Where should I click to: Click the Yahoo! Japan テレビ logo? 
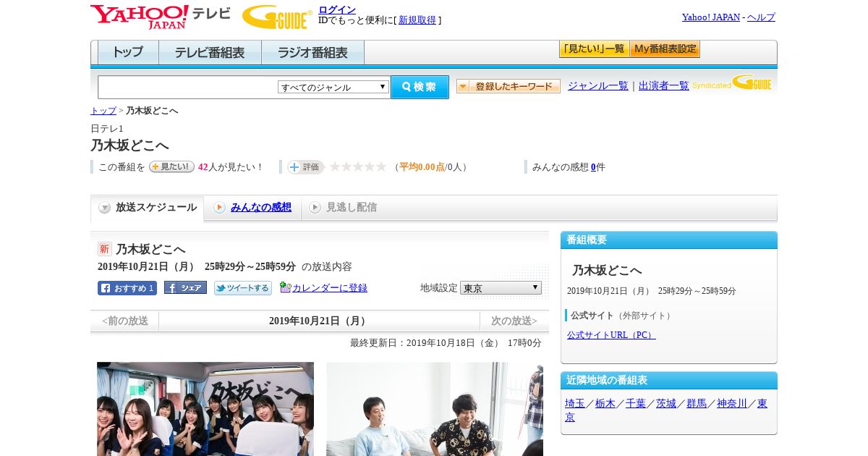[161, 16]
